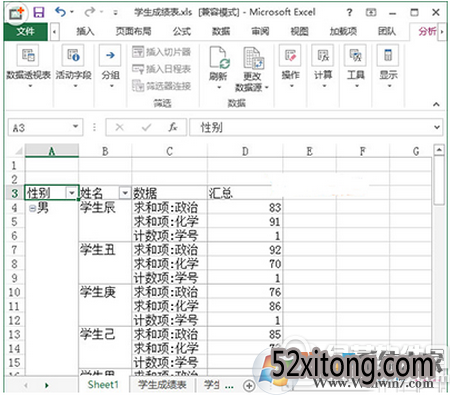Open the Undo history dropdown arrow
Viewport: 450px width, 397px height.
72,12
